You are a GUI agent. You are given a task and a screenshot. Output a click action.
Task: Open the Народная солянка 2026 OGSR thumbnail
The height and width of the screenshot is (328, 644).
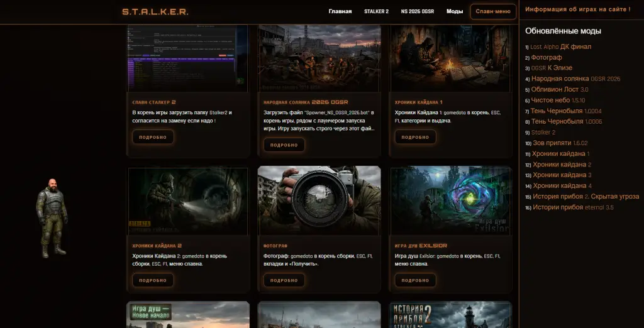click(x=319, y=58)
